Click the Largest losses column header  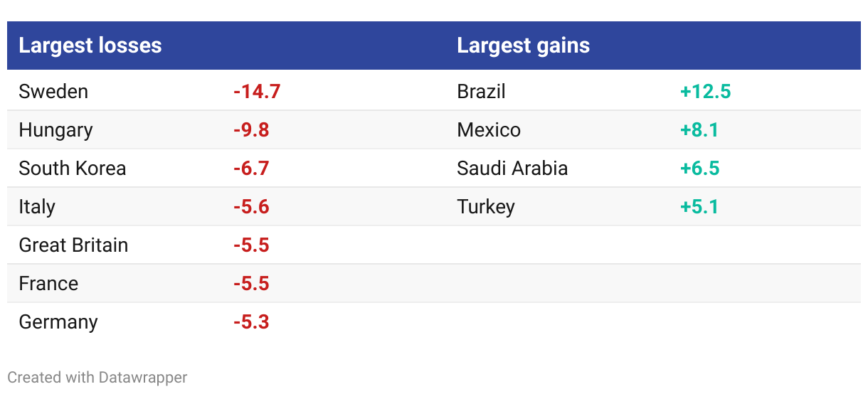point(90,46)
